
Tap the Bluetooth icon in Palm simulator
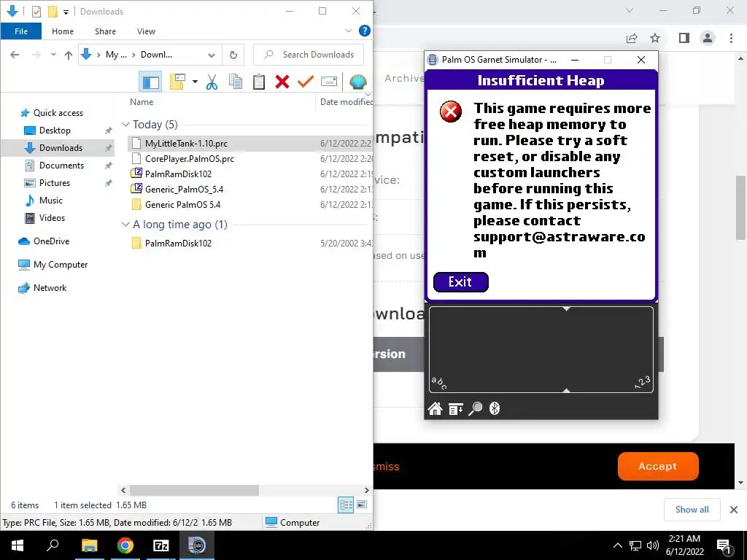click(495, 408)
